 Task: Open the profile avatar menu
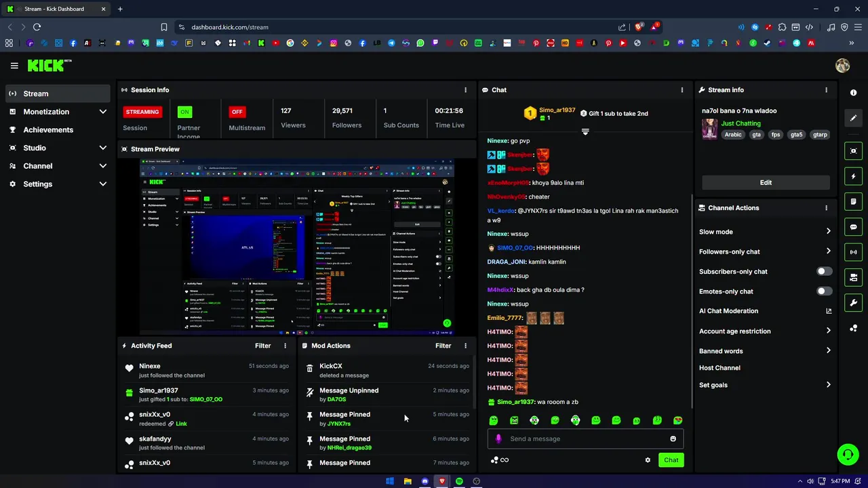tap(843, 66)
